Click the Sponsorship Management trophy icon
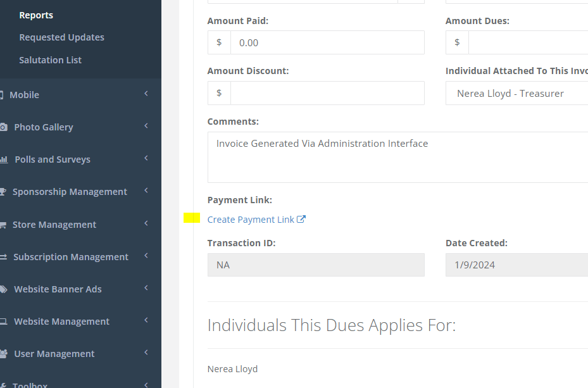This screenshot has width=588, height=388. pyautogui.click(x=3, y=192)
